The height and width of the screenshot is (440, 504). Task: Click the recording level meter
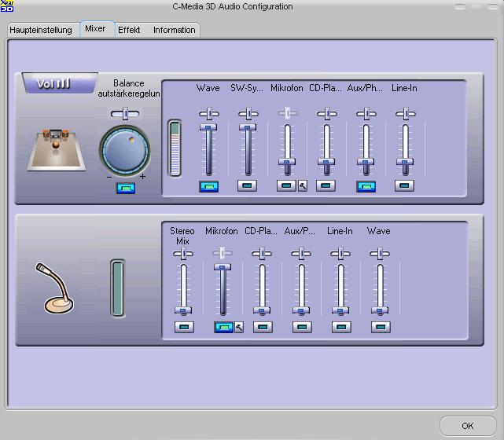[118, 288]
